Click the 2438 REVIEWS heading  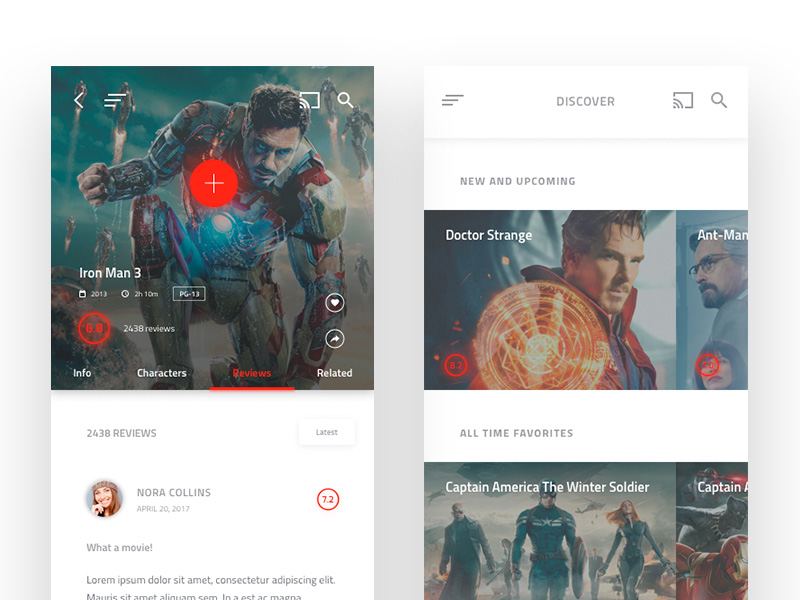121,433
